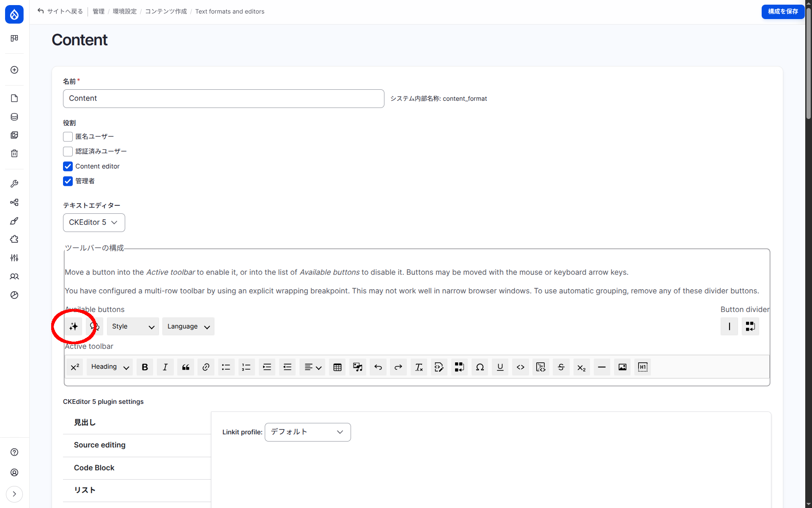This screenshot has height=508, width=812.
Task: Select the Block quote icon
Action: coord(185,367)
